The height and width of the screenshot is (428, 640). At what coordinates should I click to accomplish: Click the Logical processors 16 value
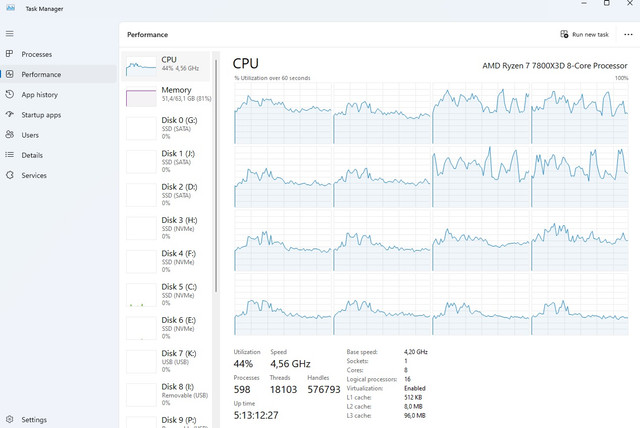407,379
